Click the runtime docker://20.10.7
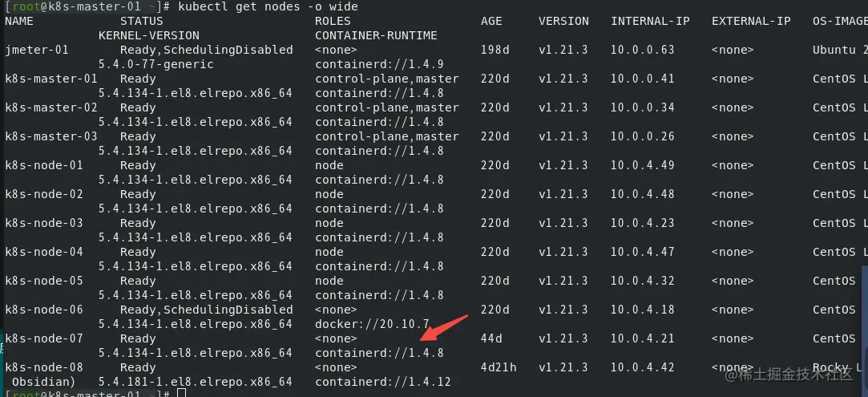Image resolution: width=868 pixels, height=397 pixels. (372, 324)
